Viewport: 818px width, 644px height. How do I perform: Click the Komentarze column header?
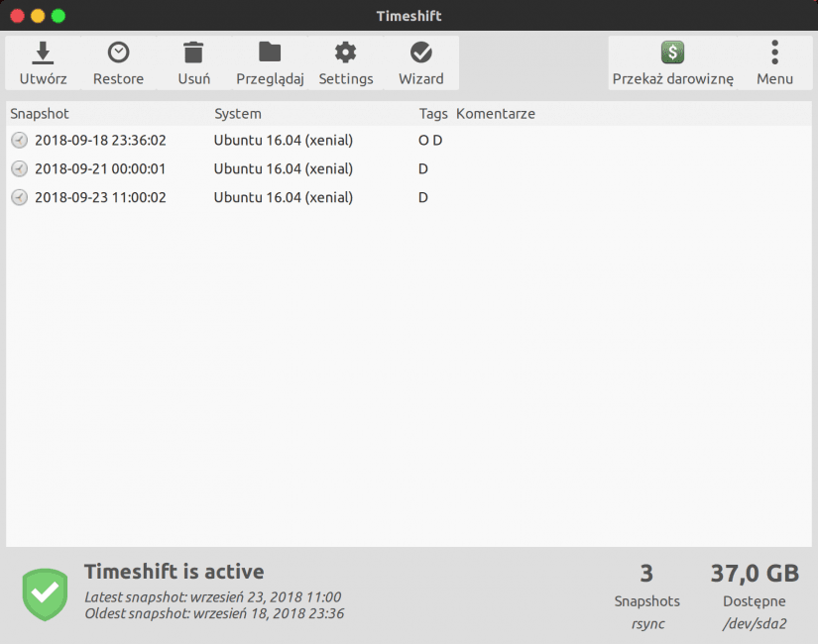pos(496,114)
